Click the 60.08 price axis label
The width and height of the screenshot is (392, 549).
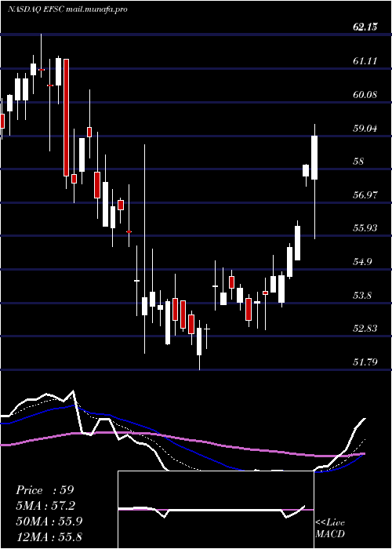(365, 95)
